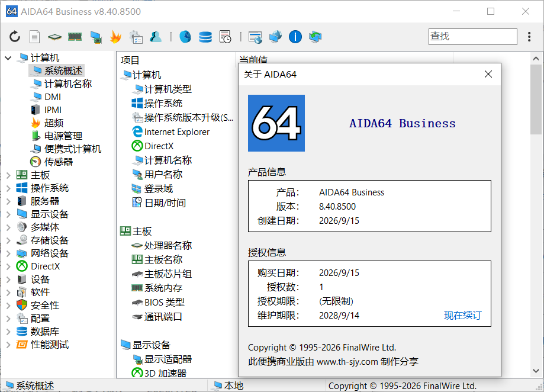Expand the 存储设备 tree node
This screenshot has width=544, height=392.
(x=8, y=240)
